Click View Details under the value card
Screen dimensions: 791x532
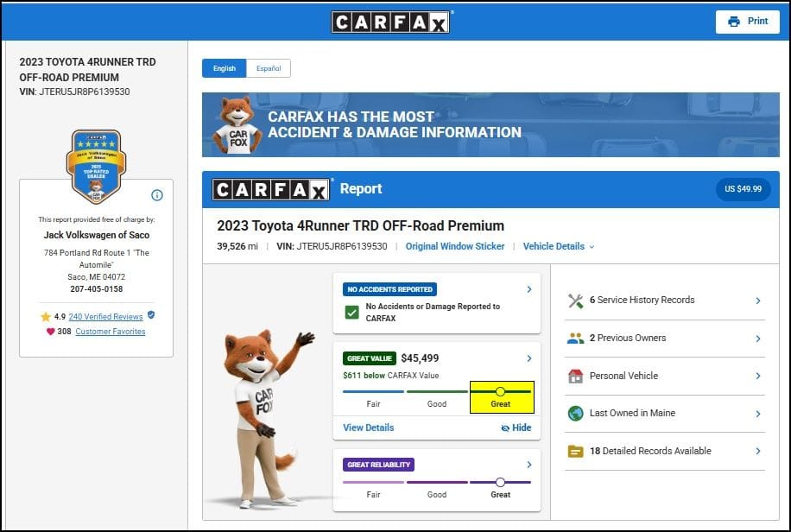(368, 427)
